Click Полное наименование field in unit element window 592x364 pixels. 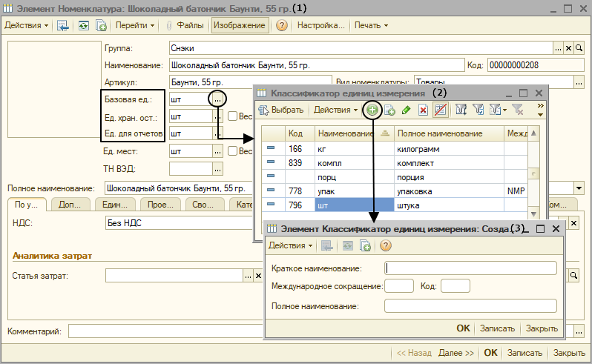coord(470,306)
